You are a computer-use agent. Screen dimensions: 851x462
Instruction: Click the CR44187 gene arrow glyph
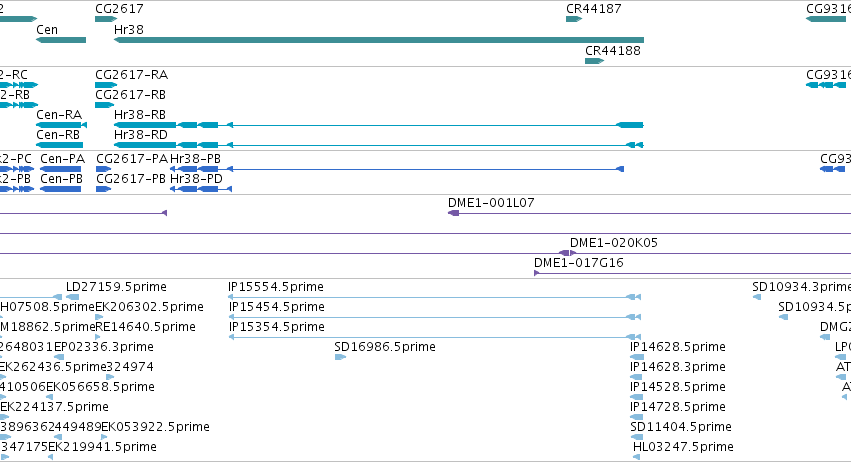(574, 19)
